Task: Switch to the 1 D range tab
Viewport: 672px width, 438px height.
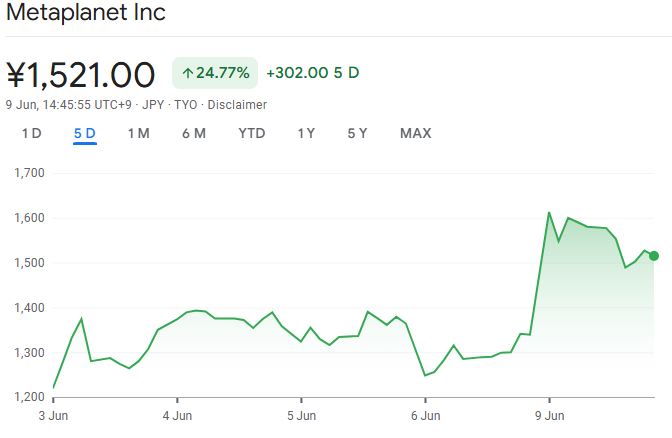Action: (x=31, y=133)
